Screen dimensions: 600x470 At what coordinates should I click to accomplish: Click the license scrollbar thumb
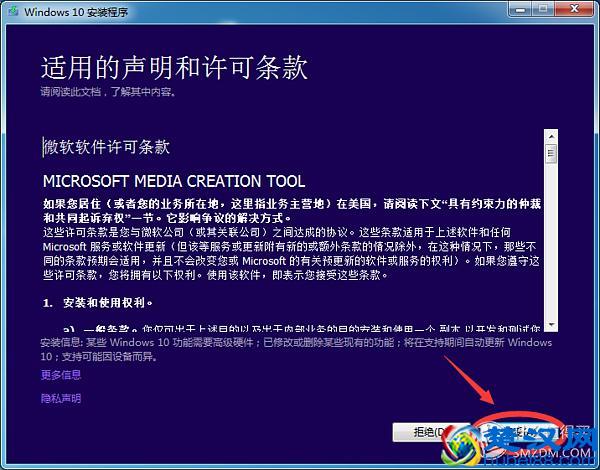(x=551, y=153)
